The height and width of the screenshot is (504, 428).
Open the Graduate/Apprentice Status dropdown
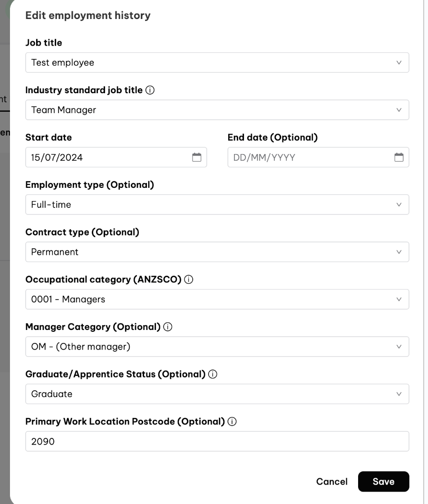(217, 394)
